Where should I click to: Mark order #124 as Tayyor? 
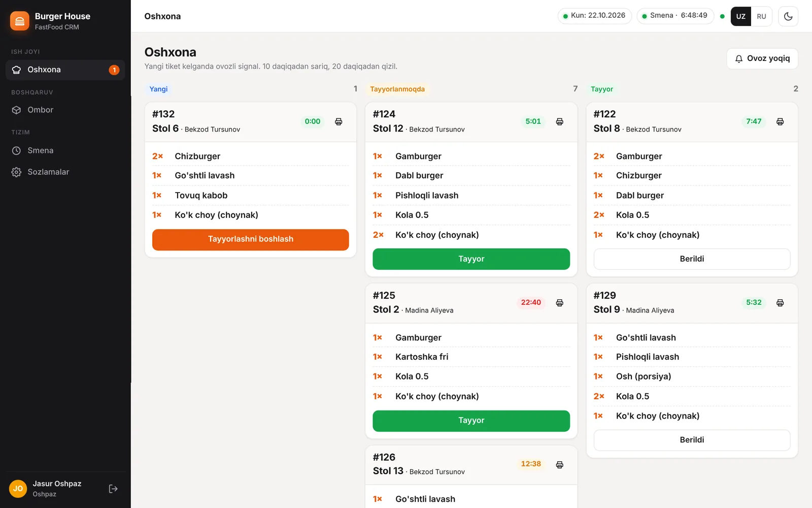[x=471, y=259]
